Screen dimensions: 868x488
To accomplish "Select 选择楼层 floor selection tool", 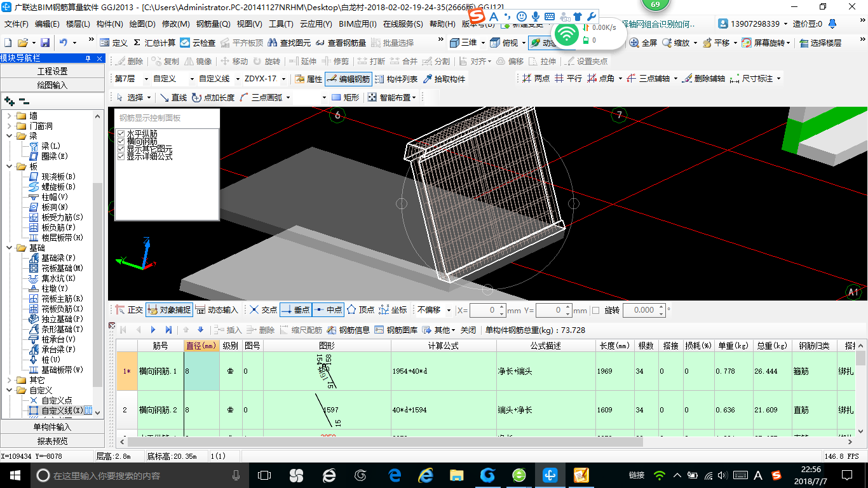I will (x=820, y=43).
